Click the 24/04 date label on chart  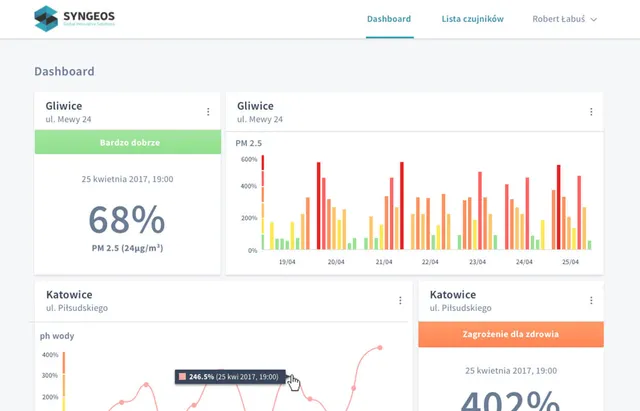pos(524,262)
